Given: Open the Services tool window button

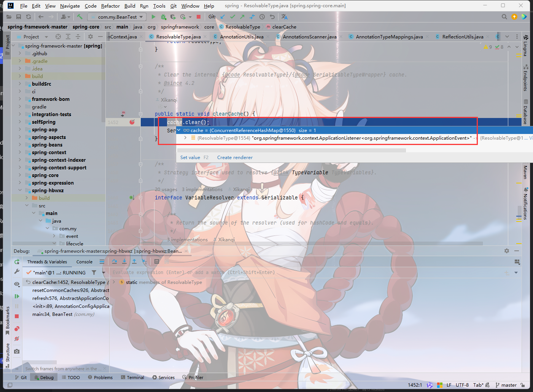Looking at the screenshot, I should (x=164, y=377).
